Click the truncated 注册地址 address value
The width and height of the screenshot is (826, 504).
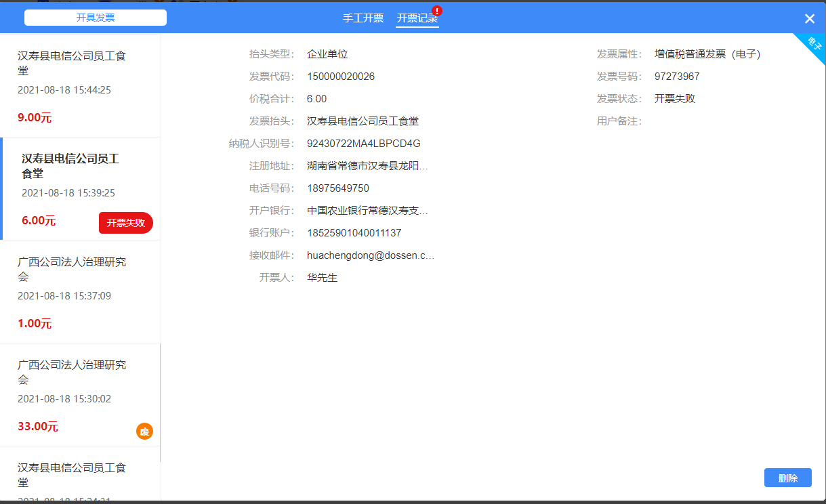pos(367,166)
